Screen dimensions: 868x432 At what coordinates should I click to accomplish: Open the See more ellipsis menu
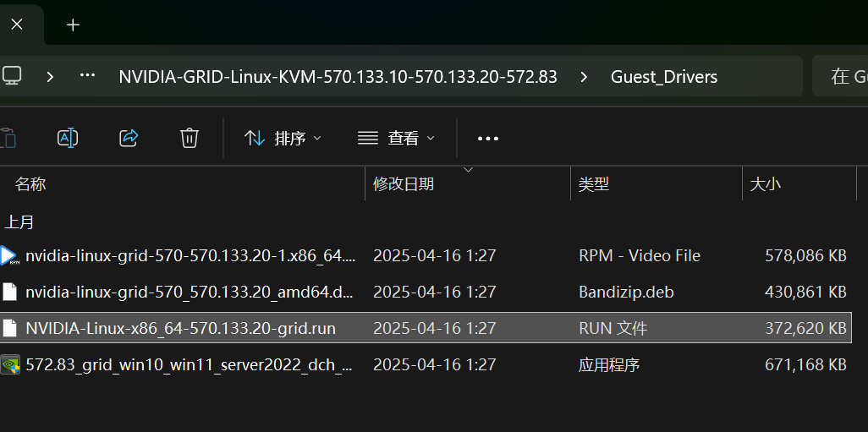(487, 139)
